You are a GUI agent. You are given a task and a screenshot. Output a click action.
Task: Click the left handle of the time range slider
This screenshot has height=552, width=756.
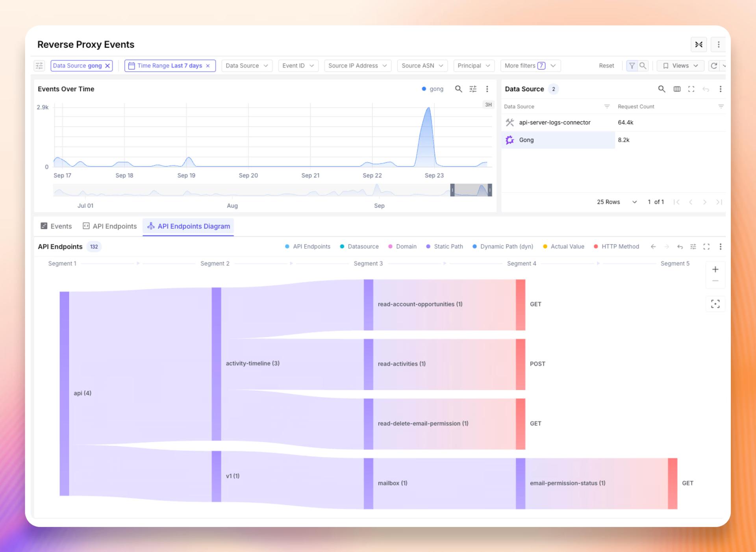[x=452, y=190]
